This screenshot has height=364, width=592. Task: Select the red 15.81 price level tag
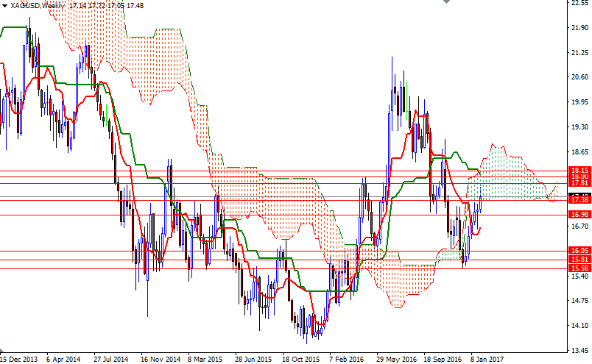click(579, 259)
